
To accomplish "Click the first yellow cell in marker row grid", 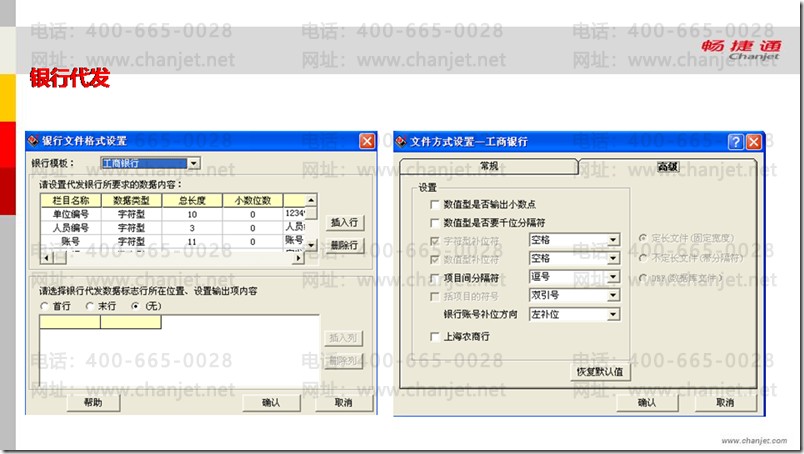I will 70,322.
